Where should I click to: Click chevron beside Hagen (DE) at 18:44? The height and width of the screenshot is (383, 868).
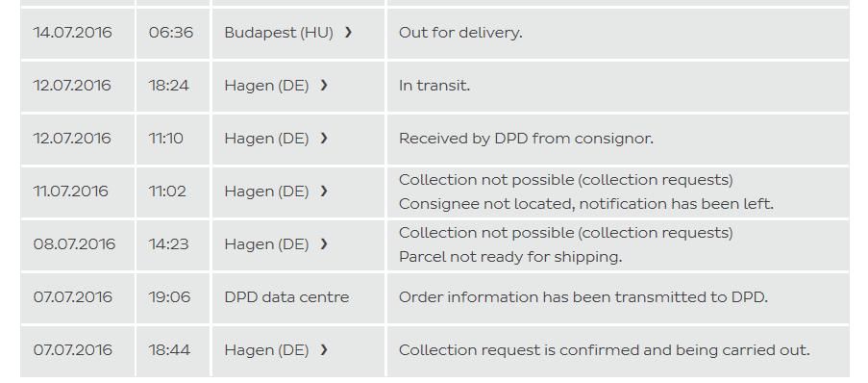[324, 349]
